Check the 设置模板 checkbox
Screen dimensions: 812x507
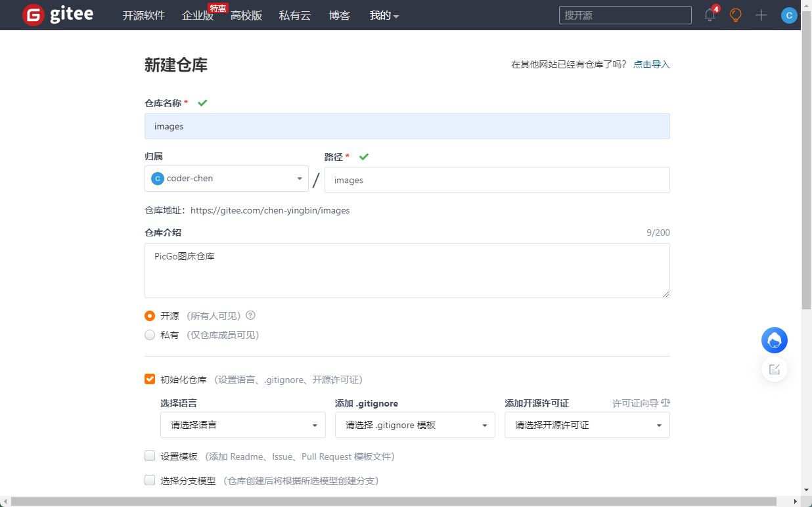click(x=150, y=456)
